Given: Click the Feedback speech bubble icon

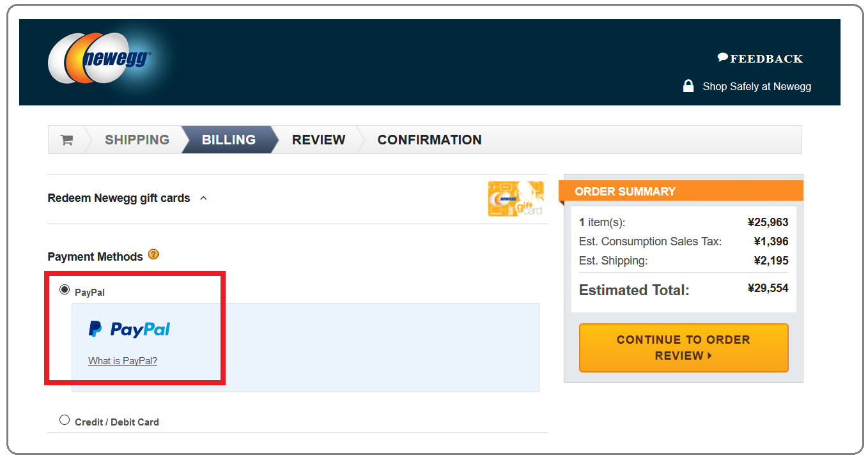Looking at the screenshot, I should tap(723, 57).
